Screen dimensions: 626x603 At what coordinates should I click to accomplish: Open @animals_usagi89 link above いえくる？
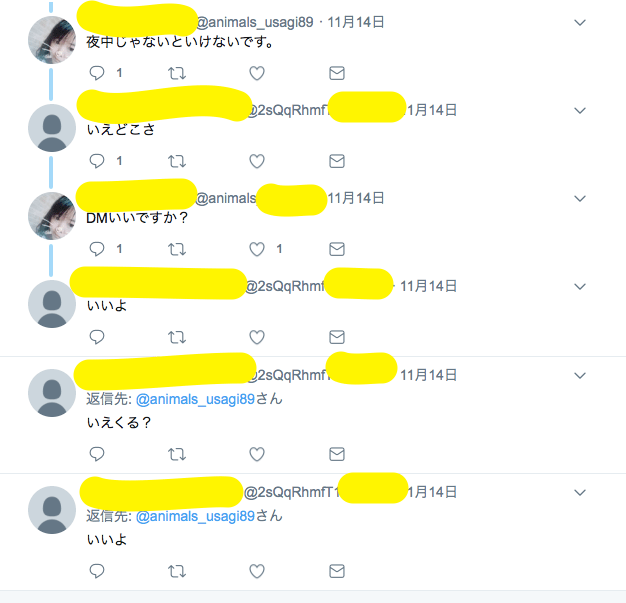tap(195, 399)
